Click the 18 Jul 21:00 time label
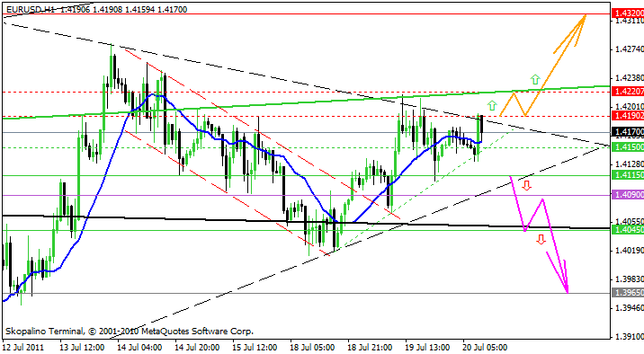The height and width of the screenshot is (354, 644). (370, 348)
